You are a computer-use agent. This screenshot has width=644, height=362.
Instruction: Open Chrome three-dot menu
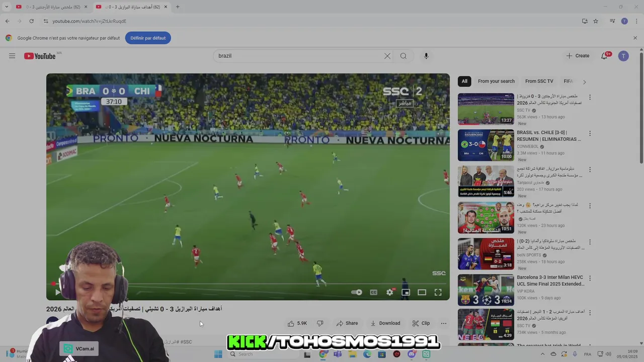point(636,21)
